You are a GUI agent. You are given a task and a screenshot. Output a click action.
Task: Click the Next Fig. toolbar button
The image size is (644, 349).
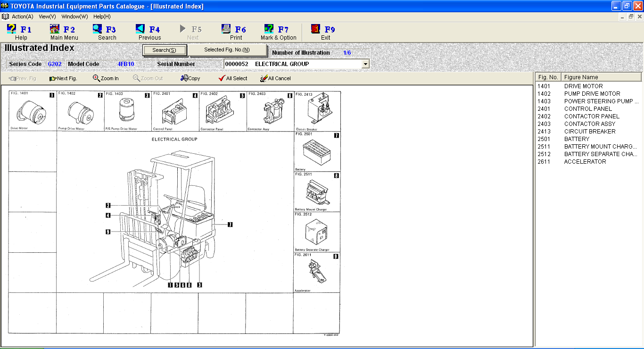coord(63,78)
